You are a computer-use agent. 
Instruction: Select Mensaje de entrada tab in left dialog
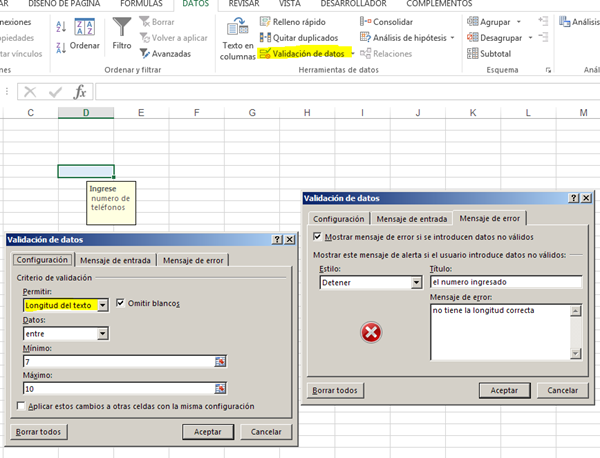115,260
